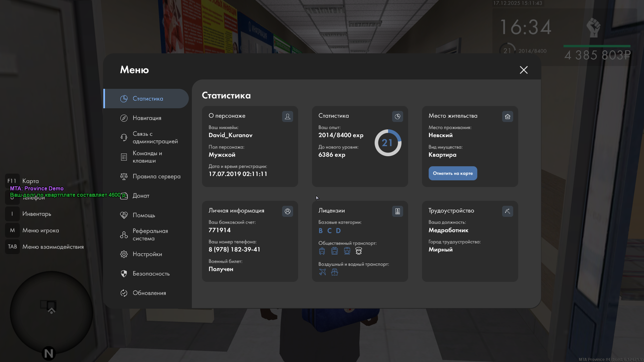
Task: Open the Безопасность section
Action: [151, 274]
